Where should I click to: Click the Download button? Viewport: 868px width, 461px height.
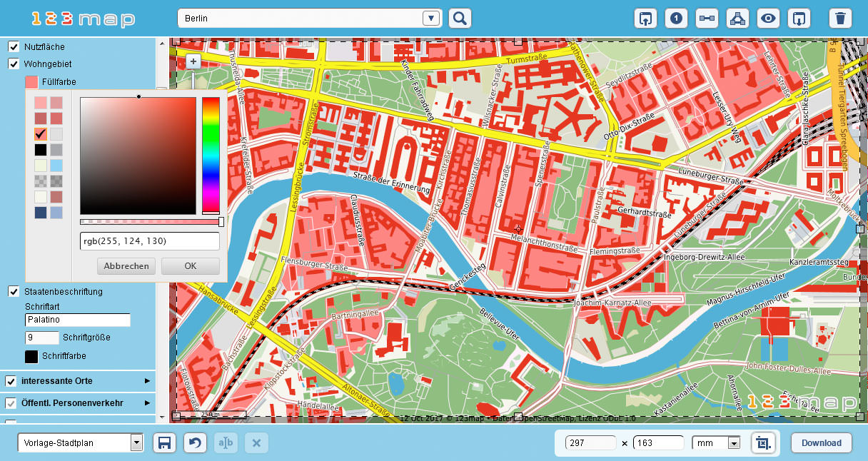[x=821, y=442]
